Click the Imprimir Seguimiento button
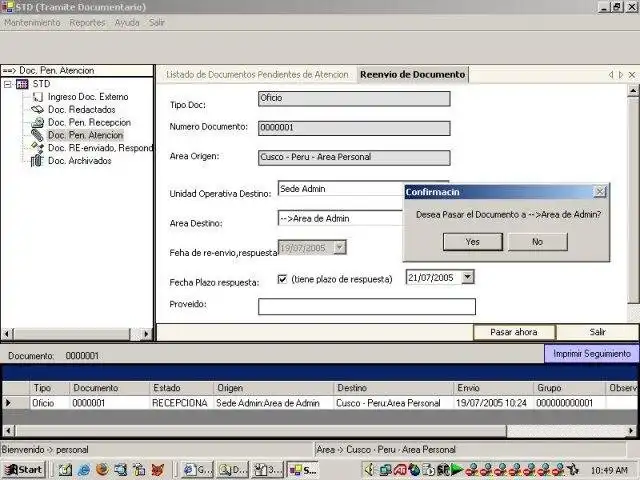The image size is (640, 480). (x=592, y=354)
